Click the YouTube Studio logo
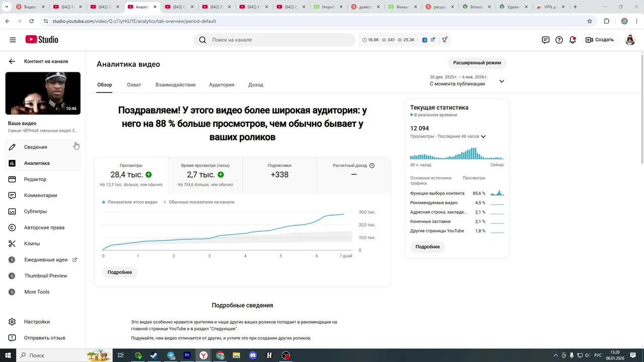Viewport: 644px width, 362px height. tap(42, 40)
